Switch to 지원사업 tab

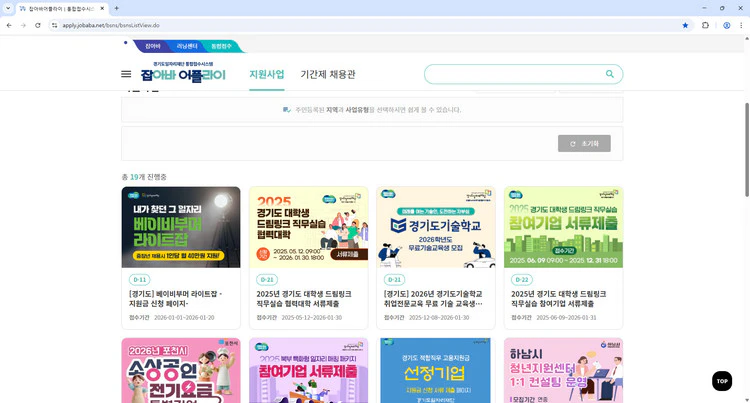(266, 75)
